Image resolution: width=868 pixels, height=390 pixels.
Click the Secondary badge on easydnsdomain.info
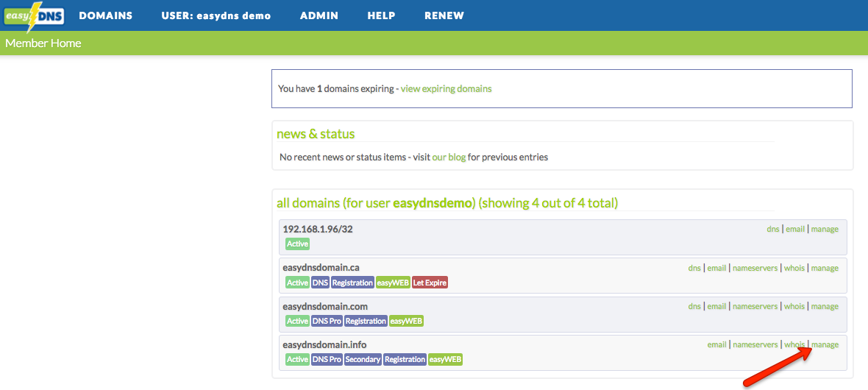tap(363, 359)
